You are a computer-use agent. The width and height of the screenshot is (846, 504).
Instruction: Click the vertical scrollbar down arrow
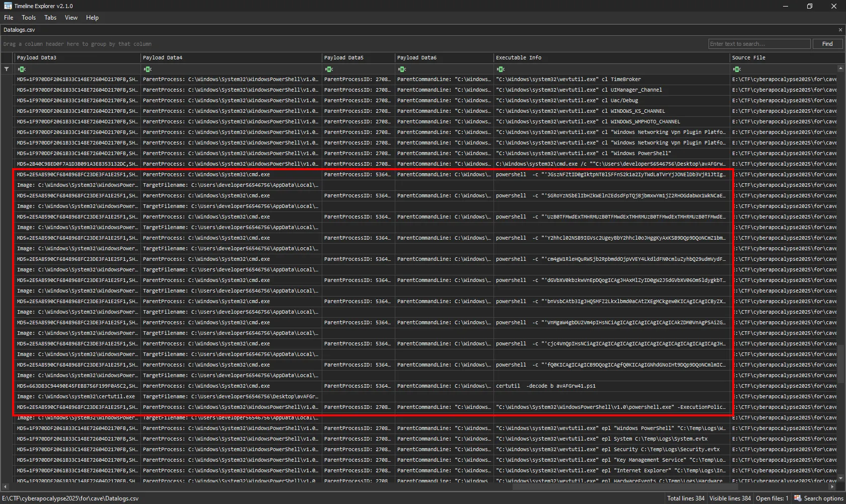[840, 478]
